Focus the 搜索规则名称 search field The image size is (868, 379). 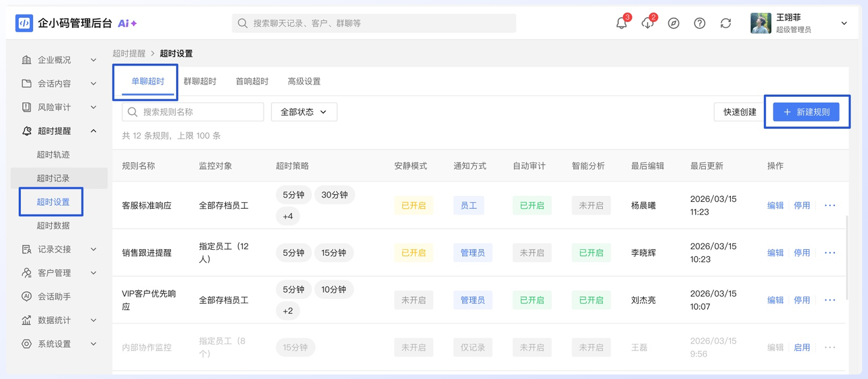pyautogui.click(x=193, y=112)
